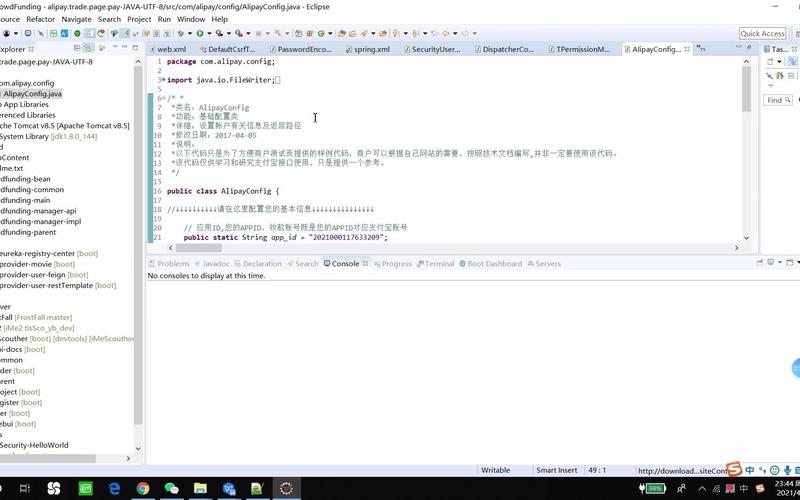Click the Explorer vertical scrollbar down arrow
This screenshot has height=500, width=800.
pyautogui.click(x=138, y=448)
